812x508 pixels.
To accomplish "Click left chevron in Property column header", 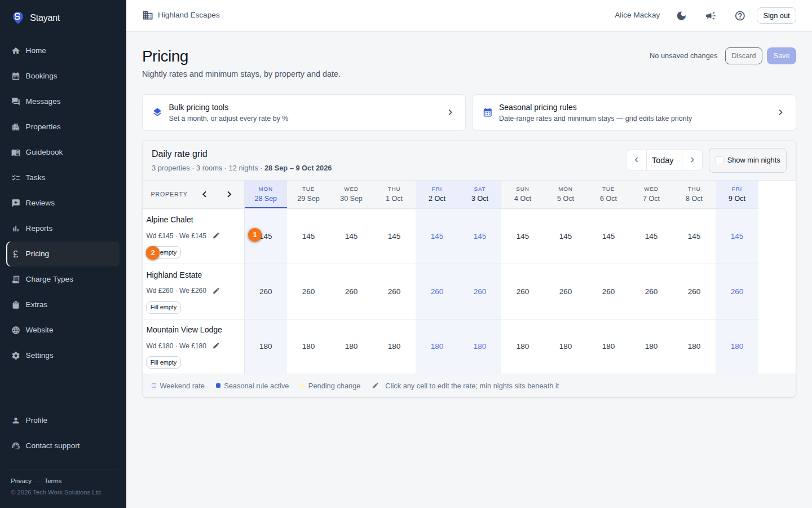I will 205,194.
